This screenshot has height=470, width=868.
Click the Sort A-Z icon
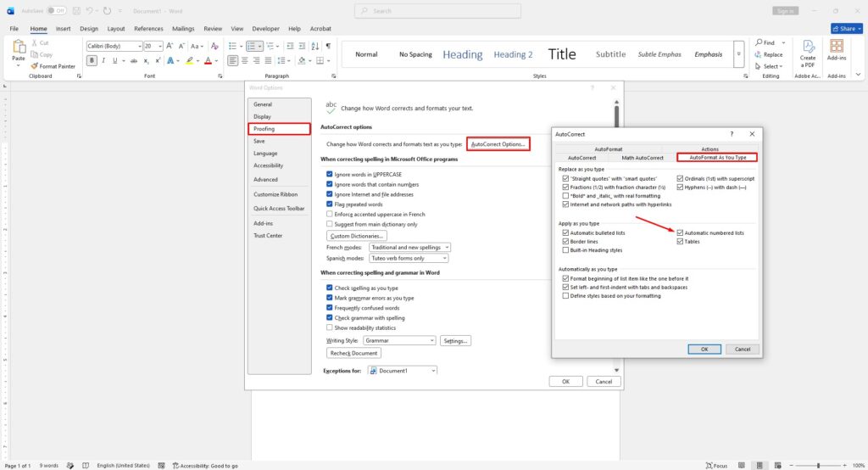pyautogui.click(x=315, y=46)
